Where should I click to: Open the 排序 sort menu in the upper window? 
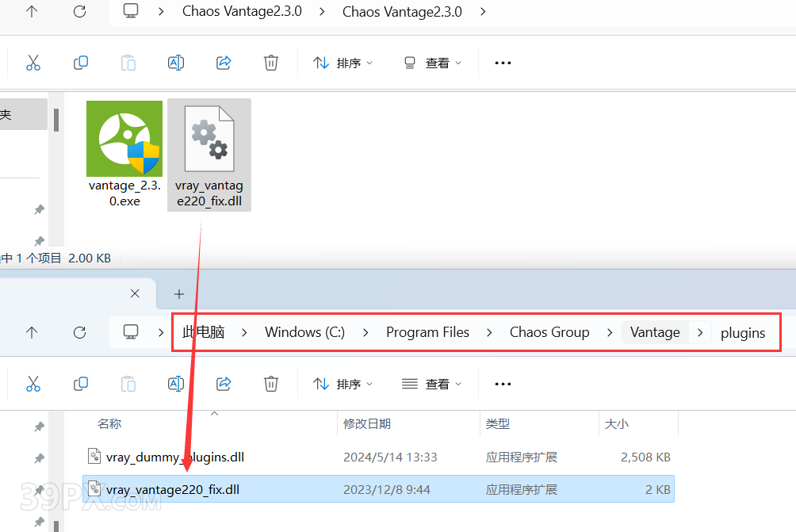pos(343,63)
